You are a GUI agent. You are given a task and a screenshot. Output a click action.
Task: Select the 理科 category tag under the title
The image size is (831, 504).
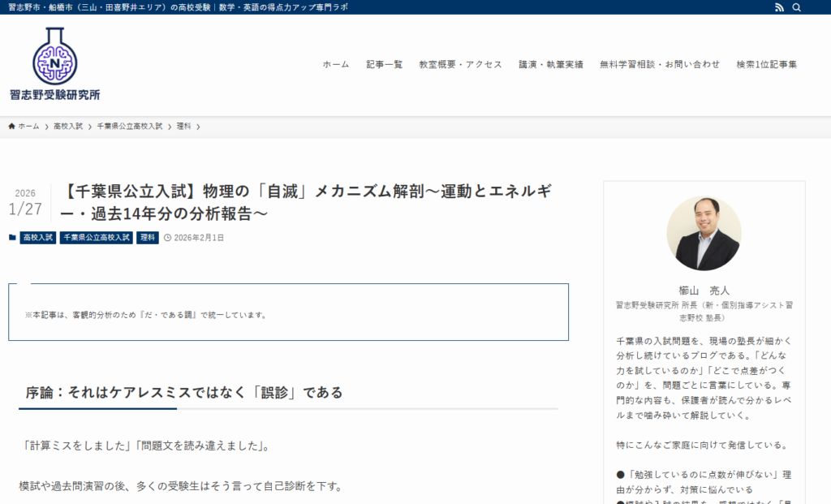[147, 238]
